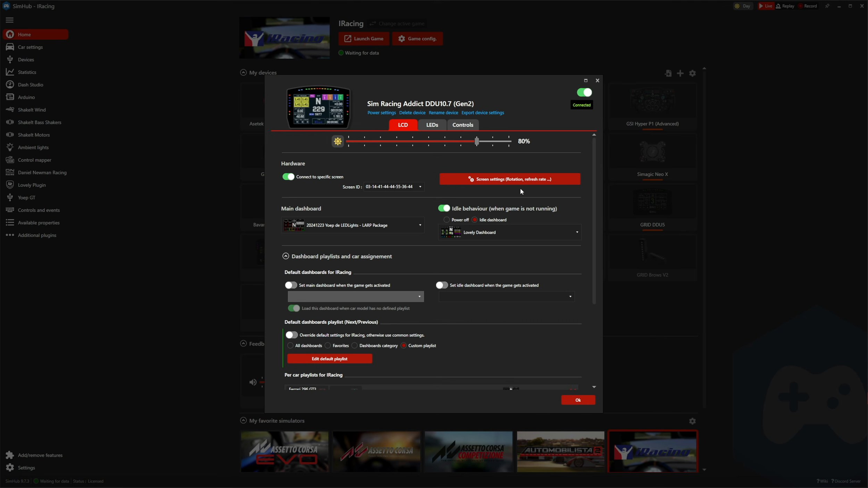Collapse My favorite simulators section
Image resolution: width=868 pixels, height=488 pixels.
click(243, 420)
